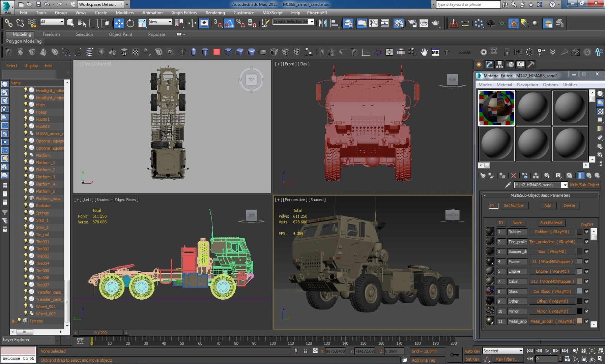The width and height of the screenshot is (605, 364).
Task: Select the first colorful material sample slot
Action: tap(496, 108)
